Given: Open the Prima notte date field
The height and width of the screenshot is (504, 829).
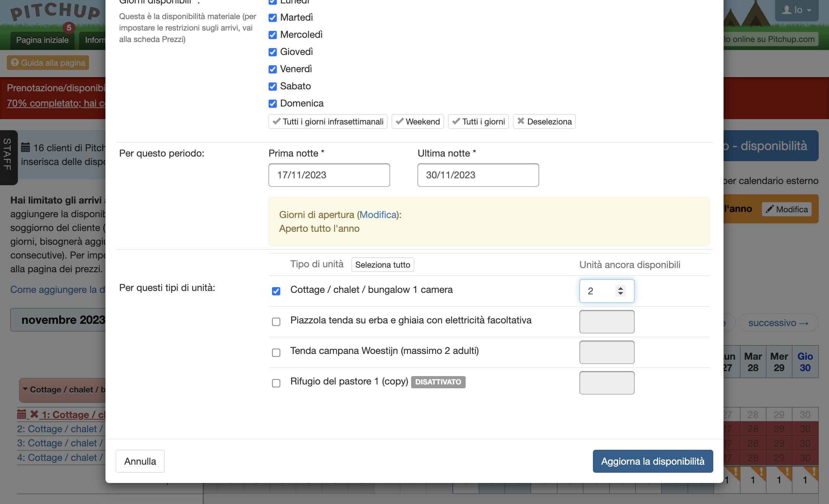Looking at the screenshot, I should click(329, 175).
